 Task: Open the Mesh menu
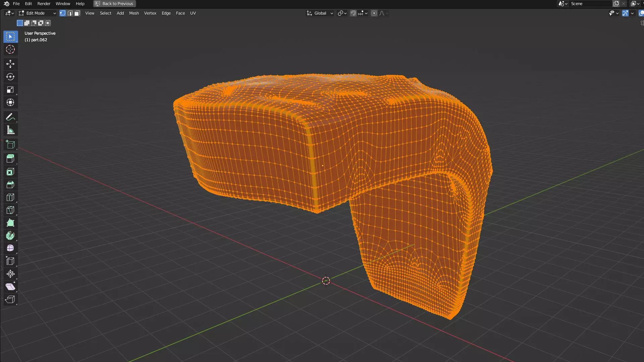(x=134, y=13)
